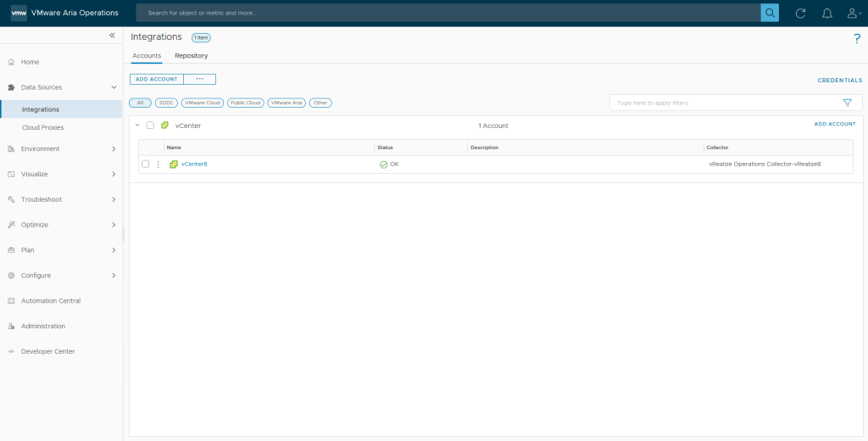Click the '1 Account' text

[x=493, y=126]
